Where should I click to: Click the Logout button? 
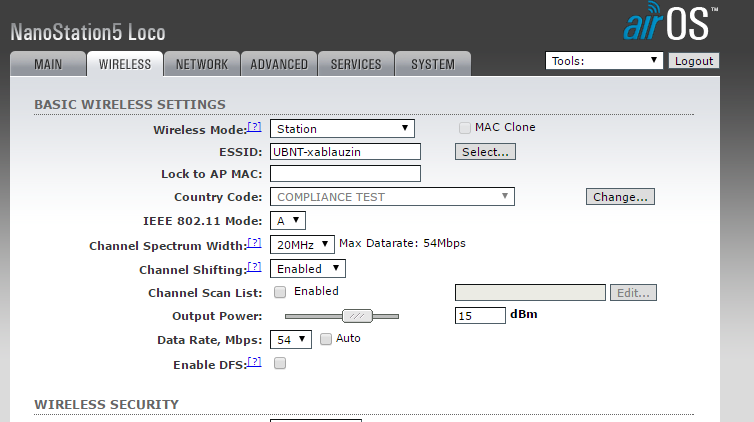coord(694,61)
